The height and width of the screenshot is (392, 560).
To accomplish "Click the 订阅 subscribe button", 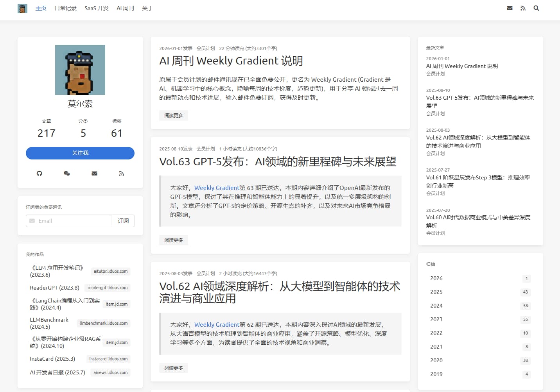I will point(123,221).
